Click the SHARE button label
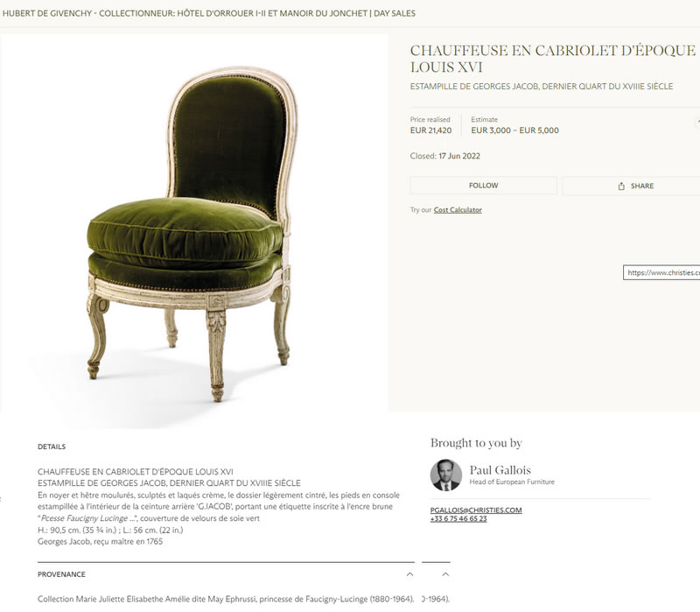 pyautogui.click(x=642, y=186)
